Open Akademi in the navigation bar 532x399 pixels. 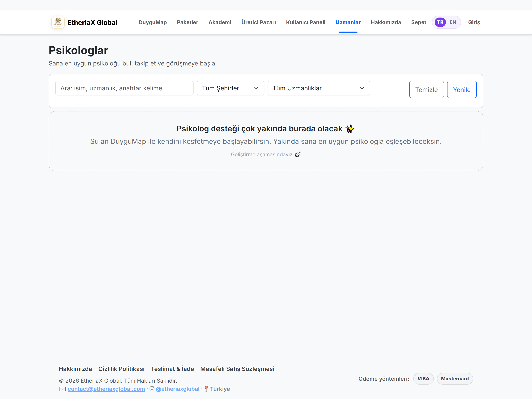tap(220, 22)
